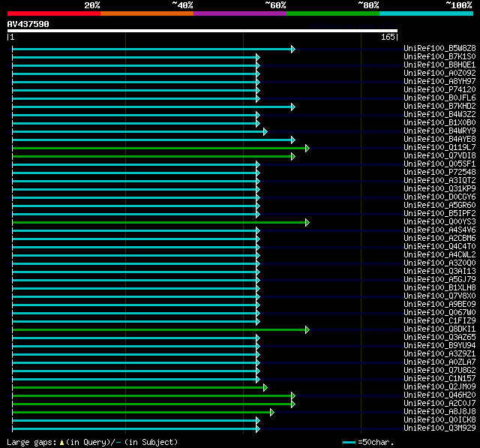The height and width of the screenshot is (448, 480).
Task: Click the green arrowhead of the A8J8J8 alignment
Action: [272, 413]
